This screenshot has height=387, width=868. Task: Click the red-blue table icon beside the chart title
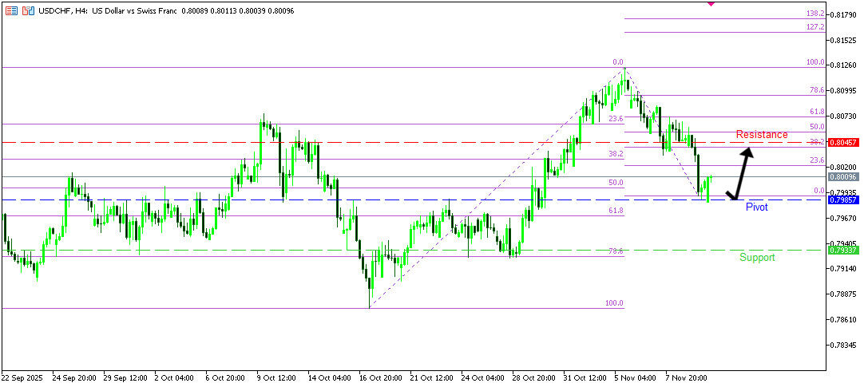coord(11,11)
